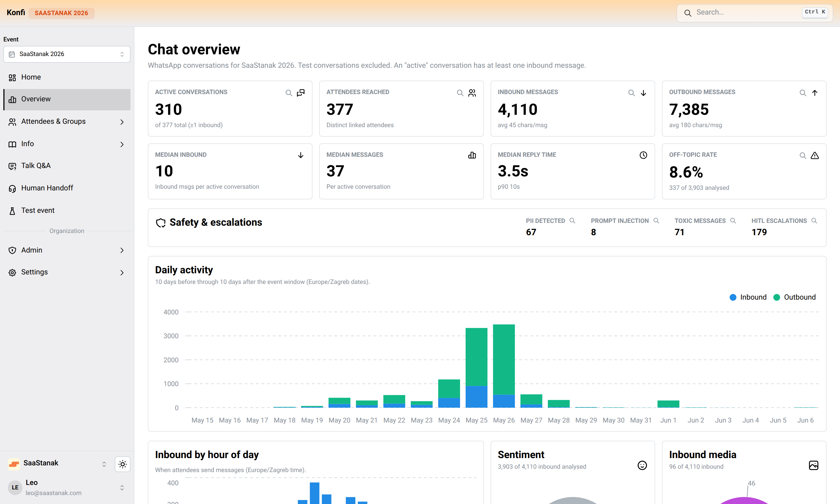Click the down arrow icon on Inbound Messages card

coord(643,93)
